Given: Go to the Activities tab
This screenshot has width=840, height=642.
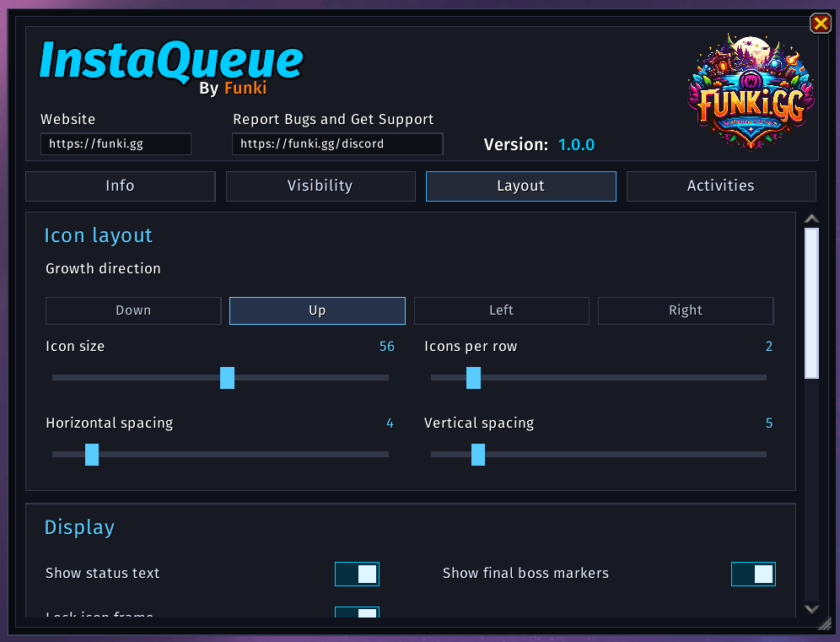Looking at the screenshot, I should click(x=721, y=186).
